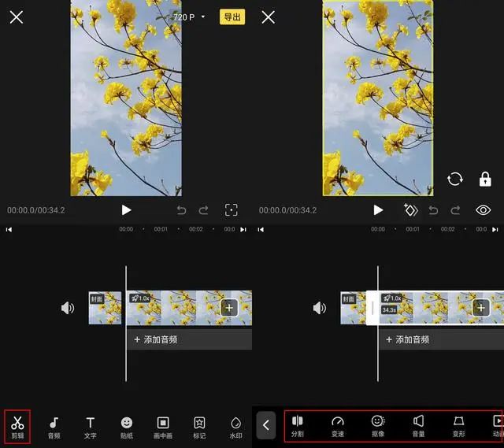Viewport: 504px width, 448px height.
Task: Expand the 720 P resolution dropdown
Action: point(189,17)
